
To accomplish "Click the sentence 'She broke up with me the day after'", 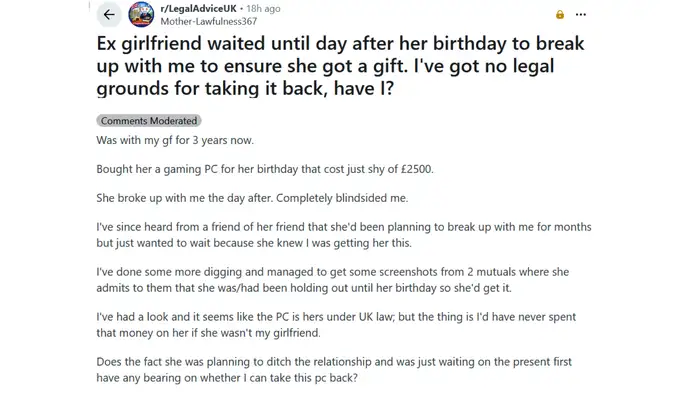I will point(184,198).
